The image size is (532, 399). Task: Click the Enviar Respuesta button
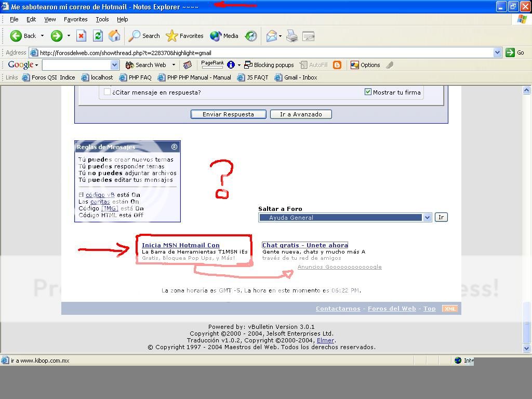click(x=229, y=114)
